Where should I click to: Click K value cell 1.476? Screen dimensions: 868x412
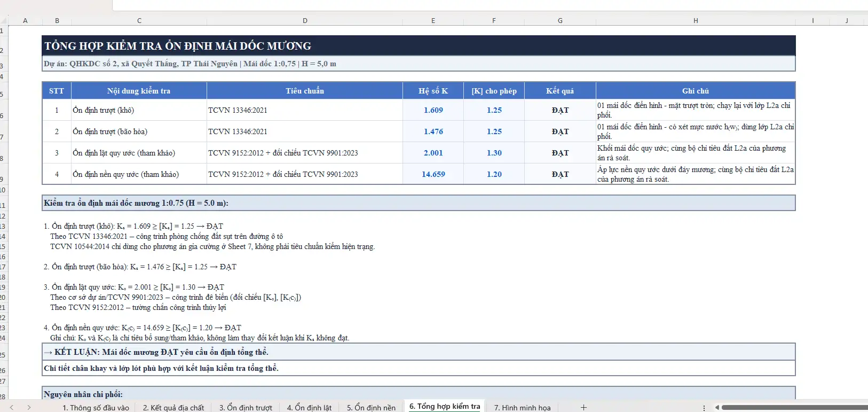[433, 131]
